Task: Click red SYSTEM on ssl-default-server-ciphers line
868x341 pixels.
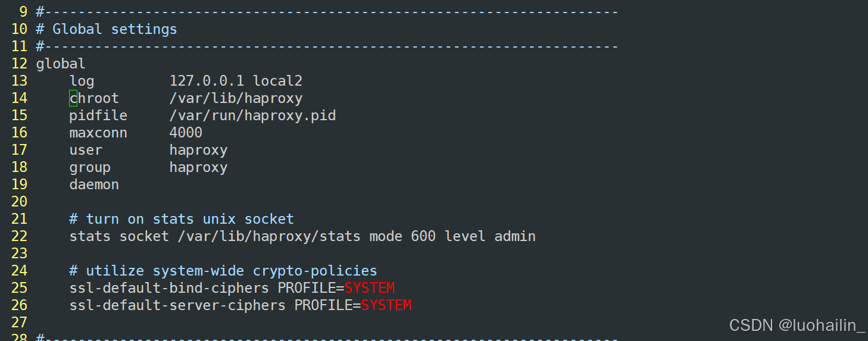Action: (x=386, y=305)
